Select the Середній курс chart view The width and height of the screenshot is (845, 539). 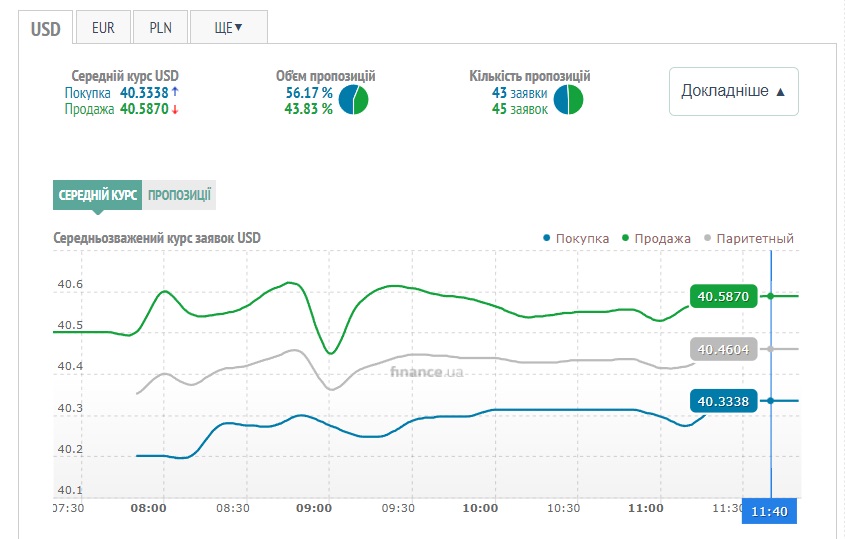click(97, 196)
